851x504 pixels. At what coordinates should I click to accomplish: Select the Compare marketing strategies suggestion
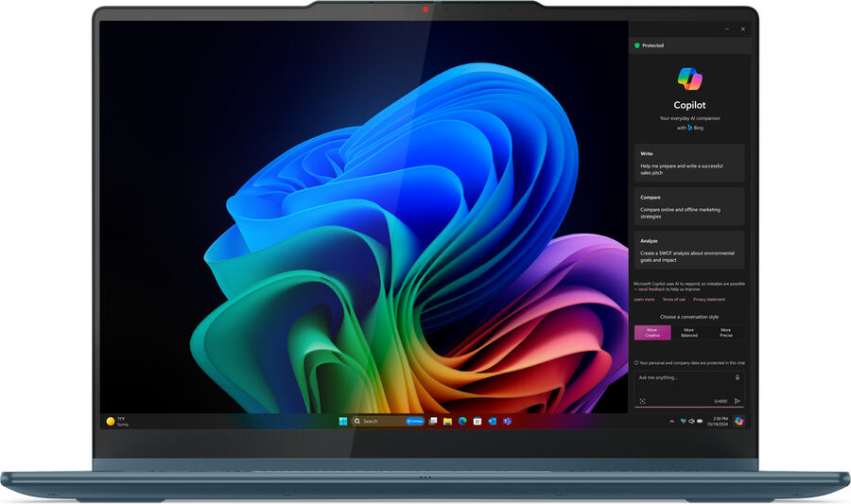(x=689, y=207)
